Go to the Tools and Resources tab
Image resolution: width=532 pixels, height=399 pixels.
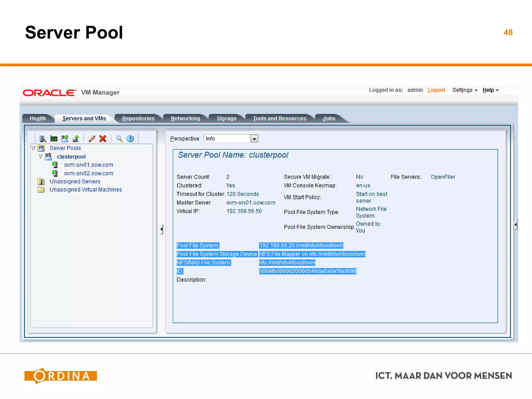(280, 118)
